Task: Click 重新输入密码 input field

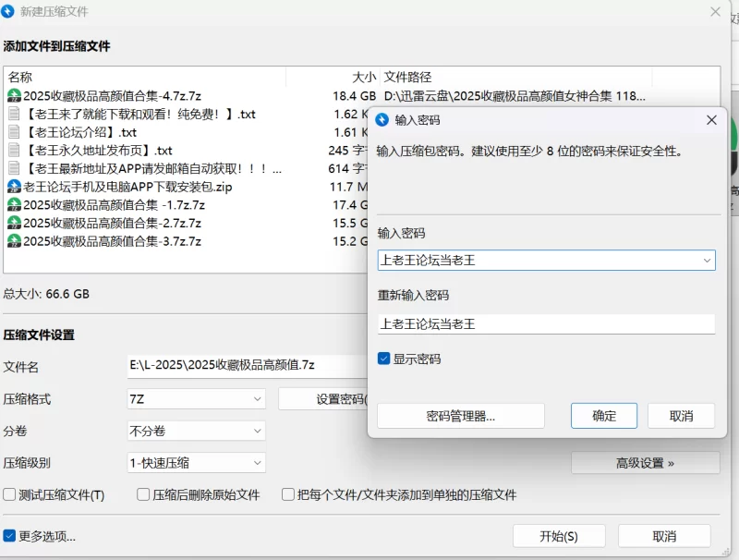Action: click(x=546, y=323)
